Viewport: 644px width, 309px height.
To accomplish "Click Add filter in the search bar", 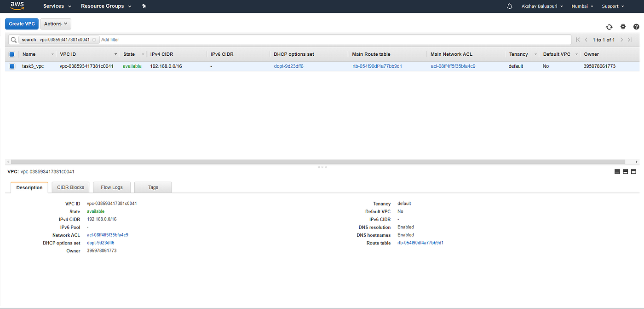I will 109,40.
